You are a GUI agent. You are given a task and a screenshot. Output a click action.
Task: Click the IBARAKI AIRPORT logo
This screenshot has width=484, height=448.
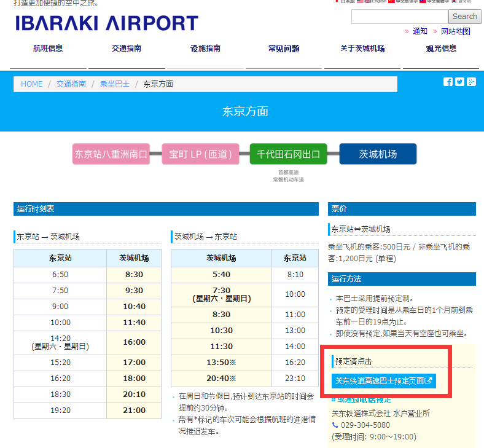tap(107, 23)
